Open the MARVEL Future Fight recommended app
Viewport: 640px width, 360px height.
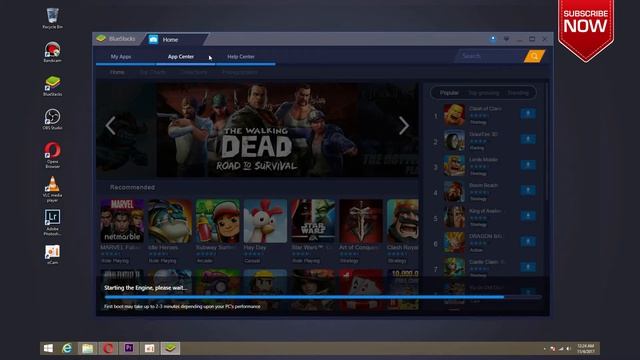pos(122,221)
